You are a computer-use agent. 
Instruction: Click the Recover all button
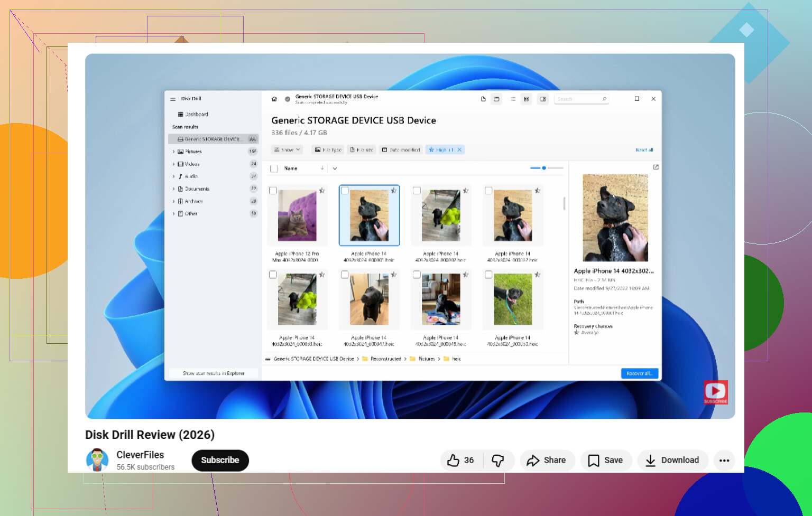[x=640, y=373]
